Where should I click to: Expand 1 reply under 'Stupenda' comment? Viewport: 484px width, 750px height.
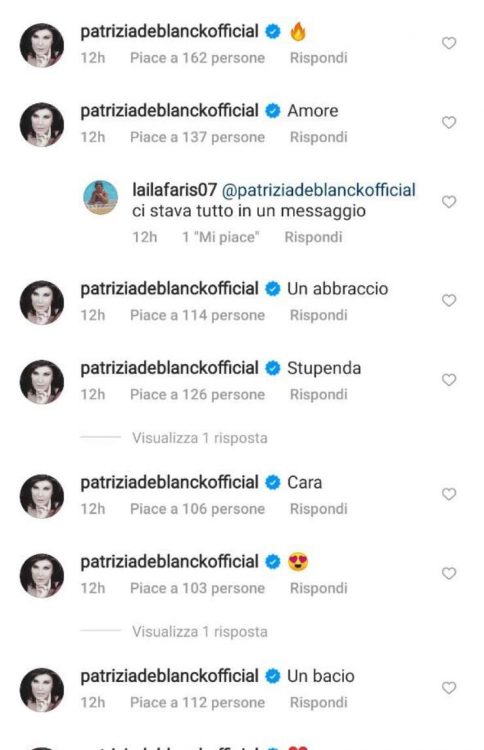tap(199, 438)
